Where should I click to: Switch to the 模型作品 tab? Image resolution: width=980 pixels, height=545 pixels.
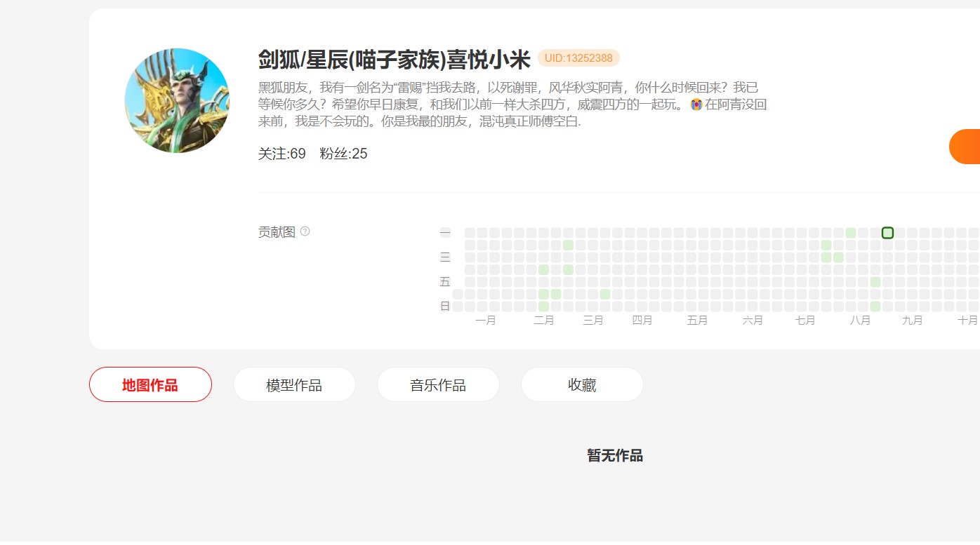294,384
